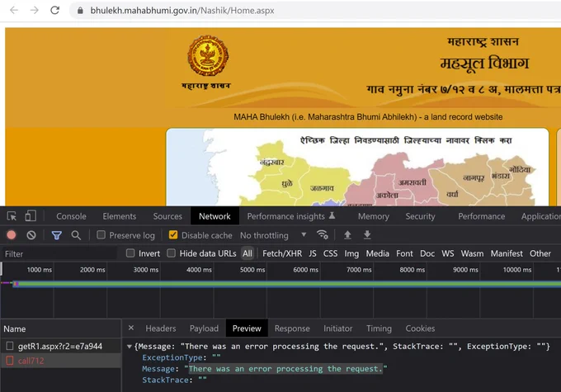Click the network overview timeline bar
This screenshot has width=561, height=392.
point(286,284)
